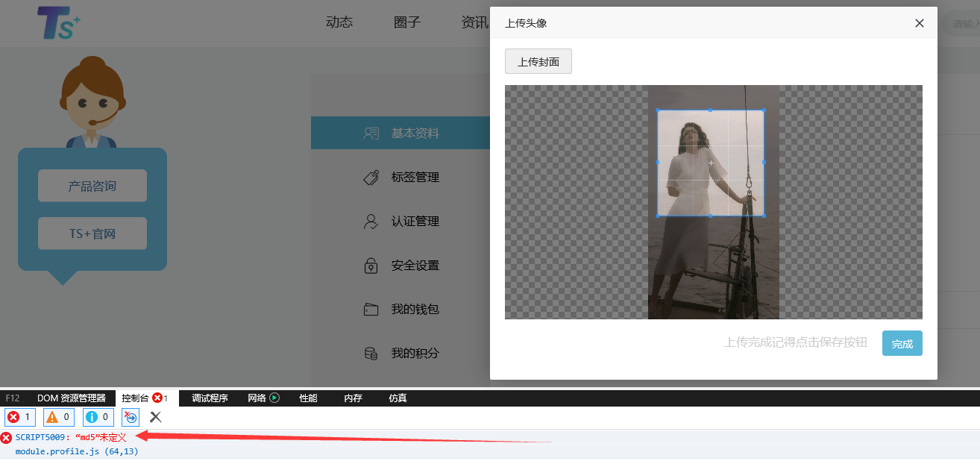Toggle the error filter showing 1 error
The width and height of the screenshot is (980, 467).
[x=19, y=417]
